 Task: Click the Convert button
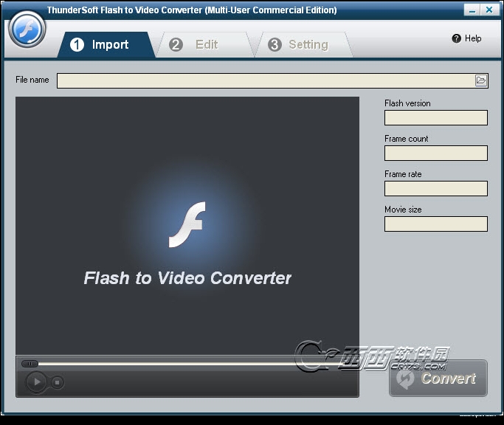(x=438, y=379)
